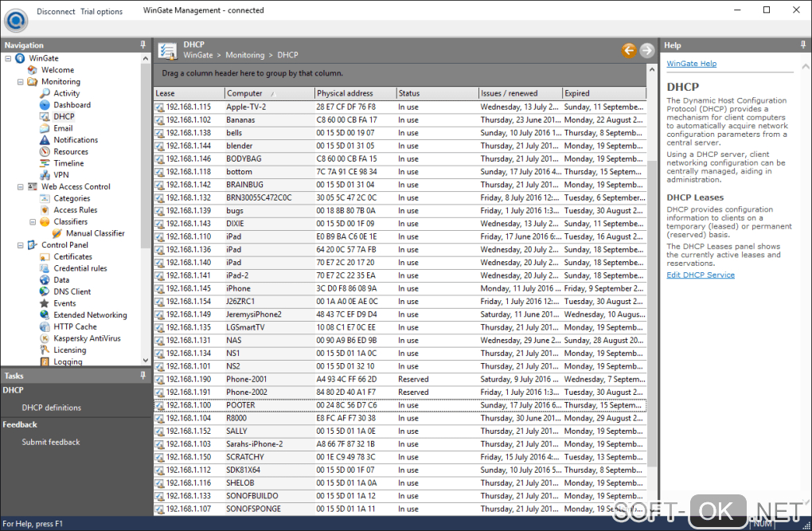The width and height of the screenshot is (812, 531).
Task: Click Monitoring in the breadcrumb
Action: point(245,55)
